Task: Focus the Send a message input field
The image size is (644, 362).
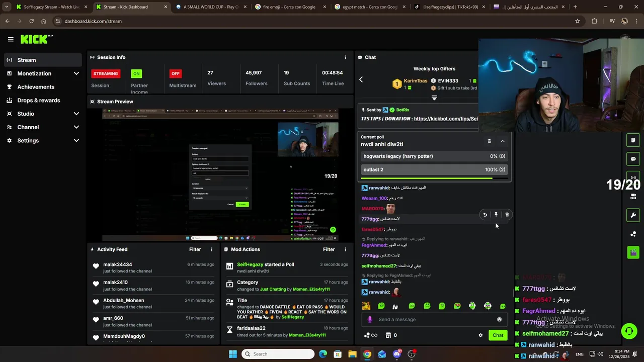Action: coord(434,319)
